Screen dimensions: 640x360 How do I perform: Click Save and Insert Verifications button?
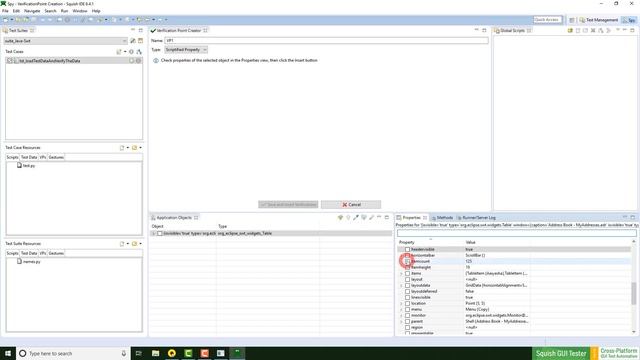[x=288, y=204]
